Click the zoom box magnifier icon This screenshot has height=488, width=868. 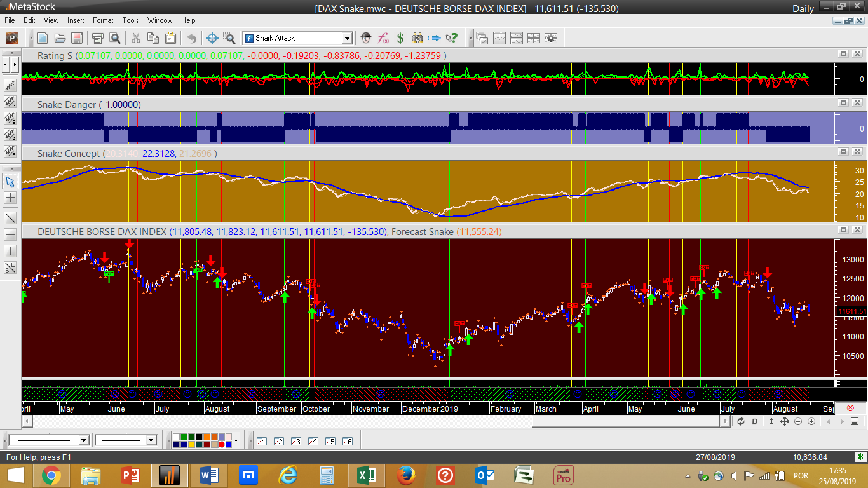tap(229, 38)
